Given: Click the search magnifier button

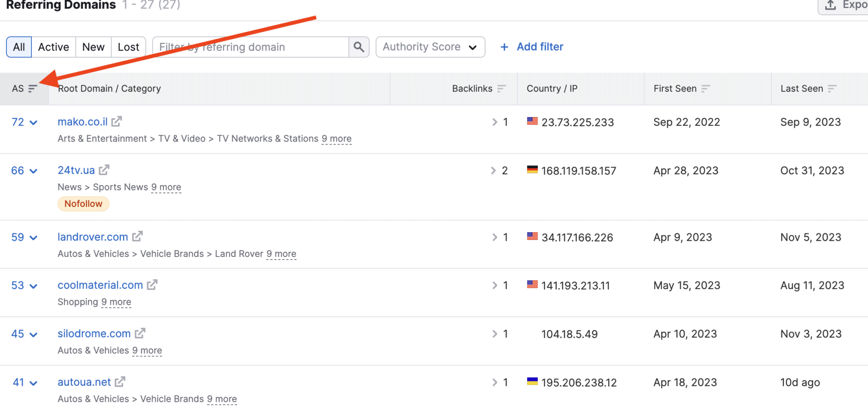Looking at the screenshot, I should pos(359,47).
